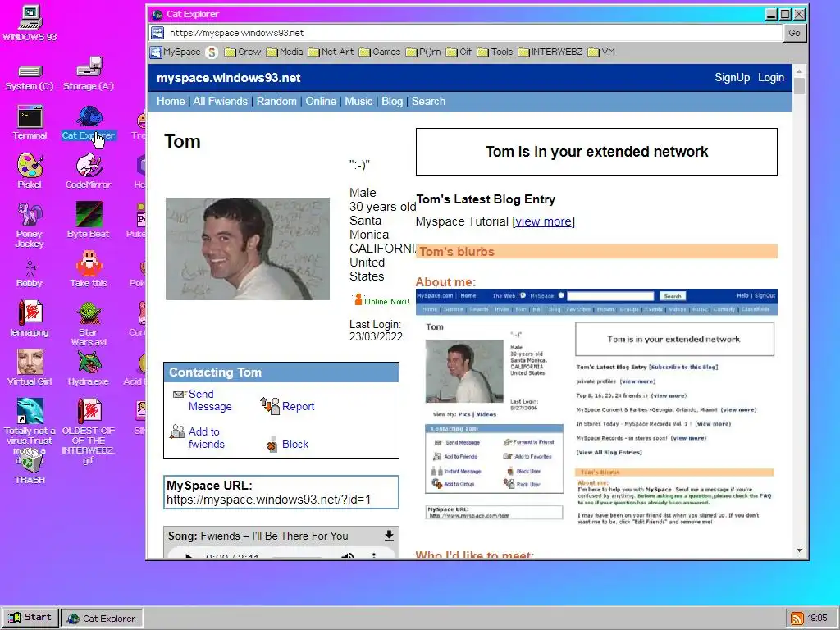Open the Crew bookmarks folder
Screen dimensions: 840x630
(x=242, y=52)
